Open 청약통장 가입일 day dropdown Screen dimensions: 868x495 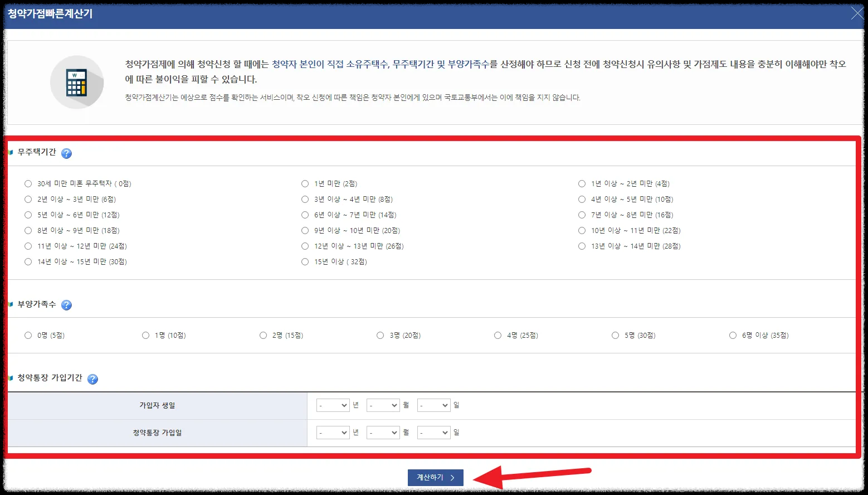coord(433,433)
